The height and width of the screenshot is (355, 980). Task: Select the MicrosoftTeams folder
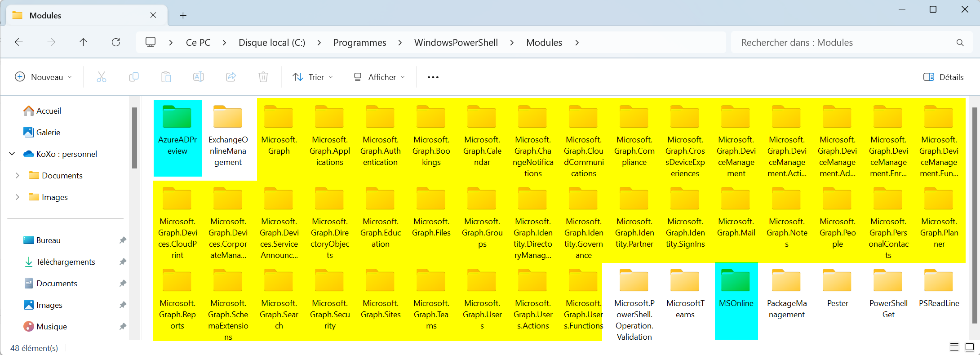point(685,294)
